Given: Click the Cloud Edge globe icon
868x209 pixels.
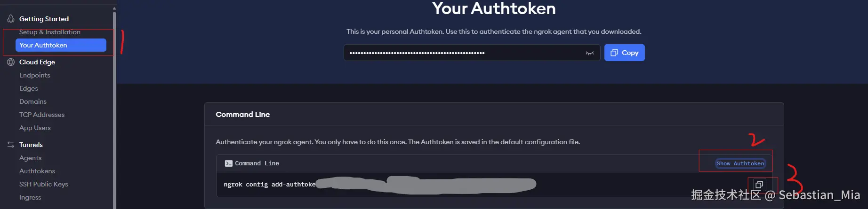Looking at the screenshot, I should click(x=11, y=62).
